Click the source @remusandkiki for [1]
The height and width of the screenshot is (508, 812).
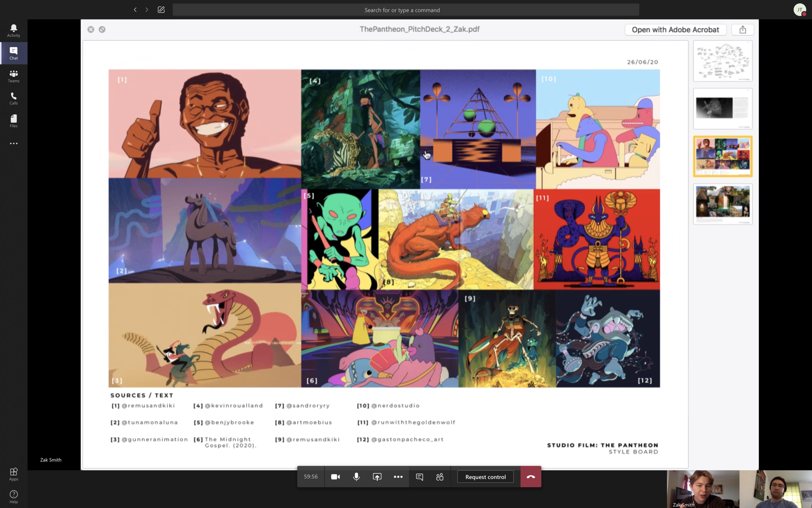click(148, 406)
